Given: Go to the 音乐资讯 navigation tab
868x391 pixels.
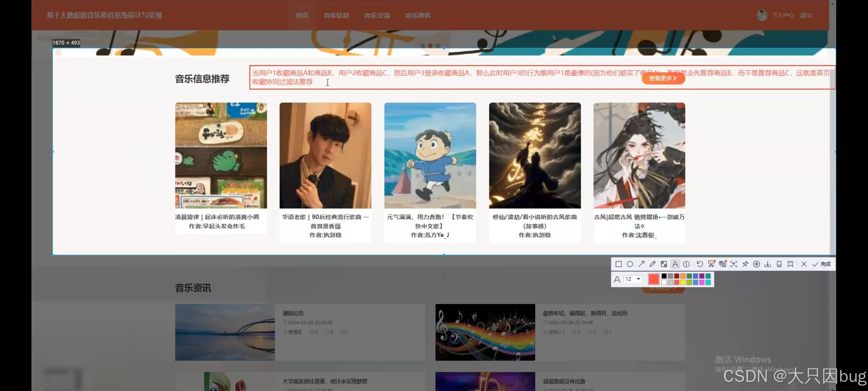Looking at the screenshot, I should point(418,15).
